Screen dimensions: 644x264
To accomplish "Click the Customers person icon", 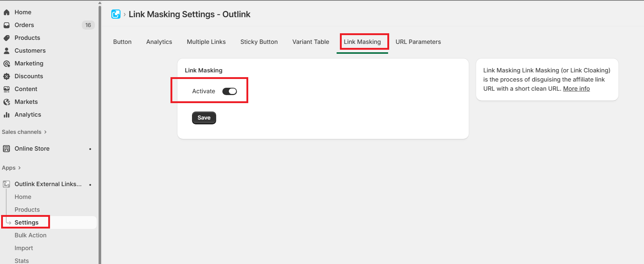I will click(7, 50).
